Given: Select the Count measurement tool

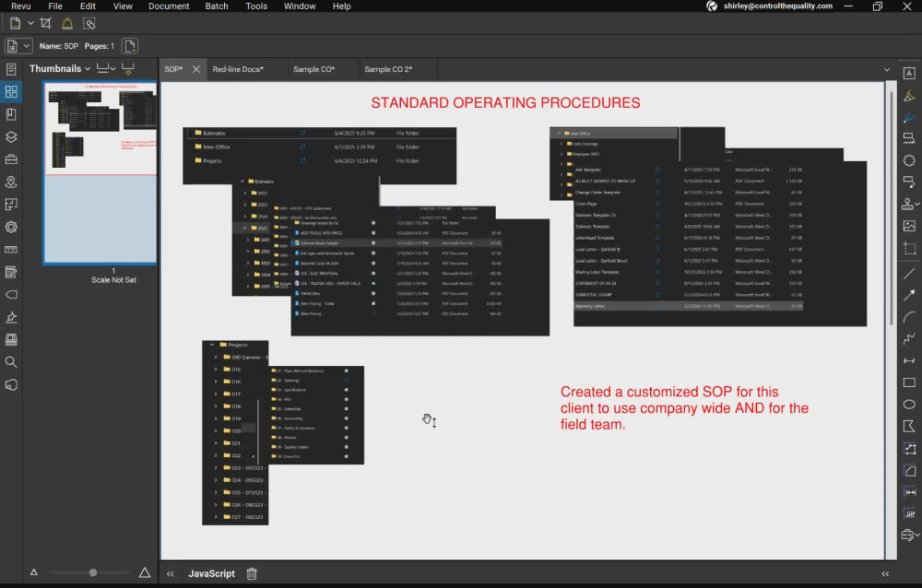Looking at the screenshot, I should [909, 514].
